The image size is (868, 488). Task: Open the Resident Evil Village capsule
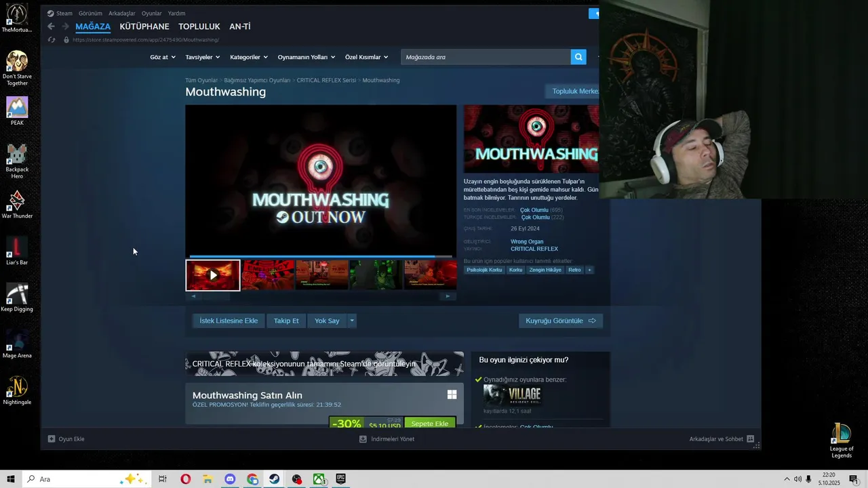tap(513, 395)
